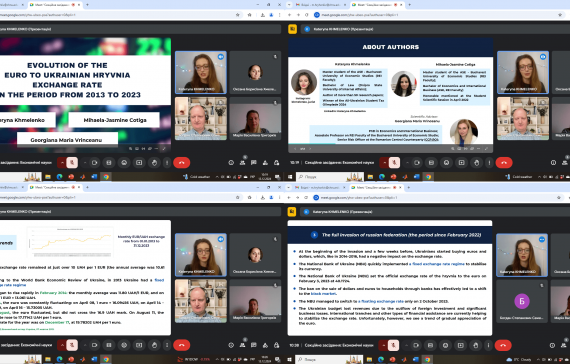Show participants list in Evolution title slide window
The image size is (570, 364).
[x=242, y=163]
